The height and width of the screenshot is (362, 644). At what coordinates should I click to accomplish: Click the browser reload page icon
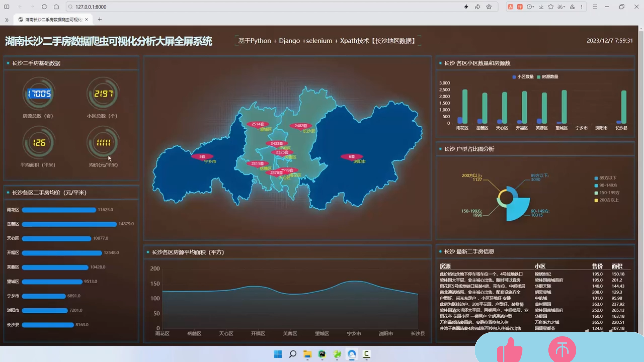44,7
